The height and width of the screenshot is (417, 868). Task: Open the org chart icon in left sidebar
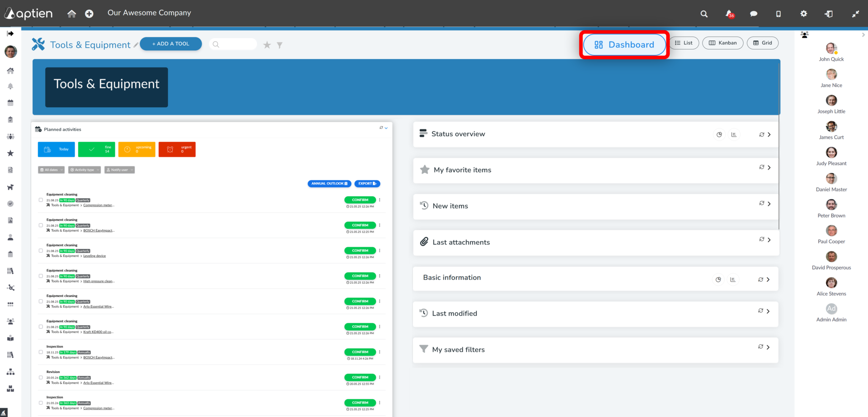[10, 372]
